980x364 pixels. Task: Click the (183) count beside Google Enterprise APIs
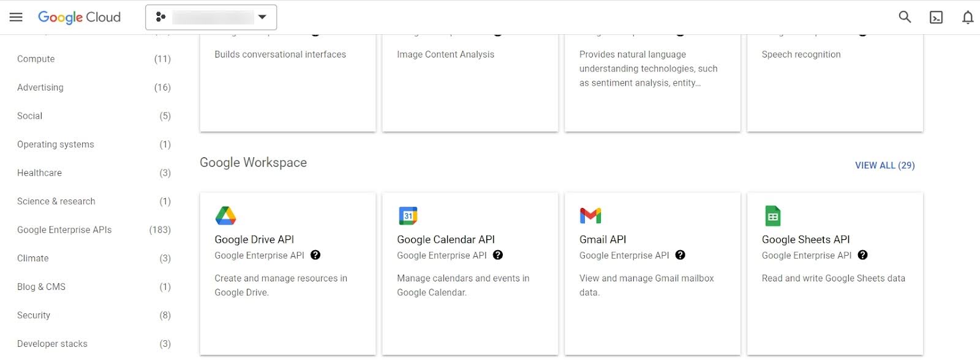[160, 230]
